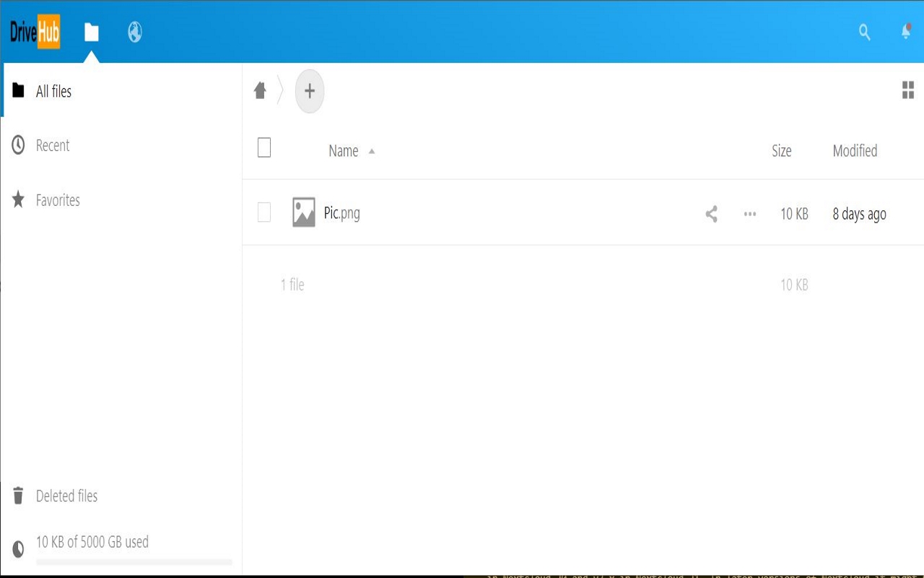924x578 pixels.
Task: Click the DriveHub logo
Action: click(35, 32)
